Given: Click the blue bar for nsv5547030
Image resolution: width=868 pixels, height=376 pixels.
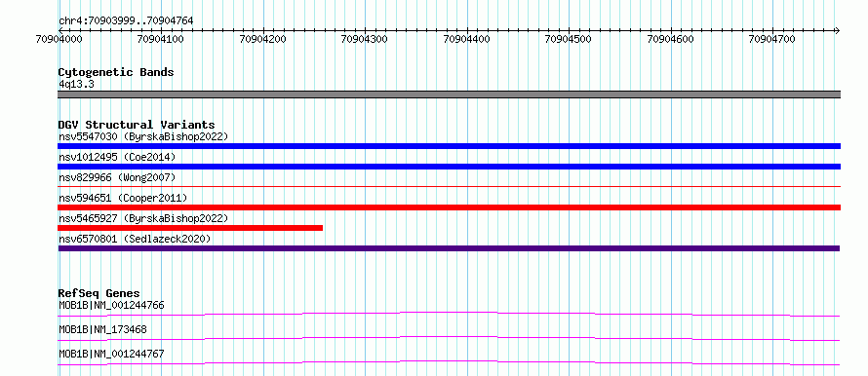Looking at the screenshot, I should 449,146.
